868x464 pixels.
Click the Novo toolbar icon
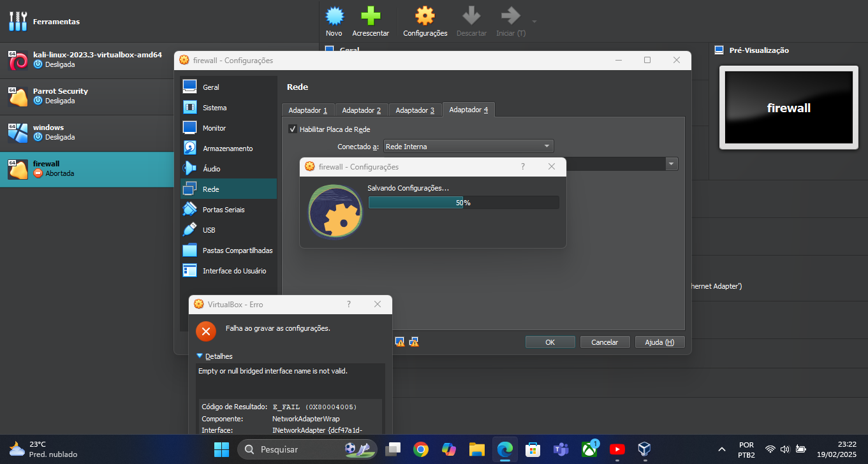pos(334,17)
